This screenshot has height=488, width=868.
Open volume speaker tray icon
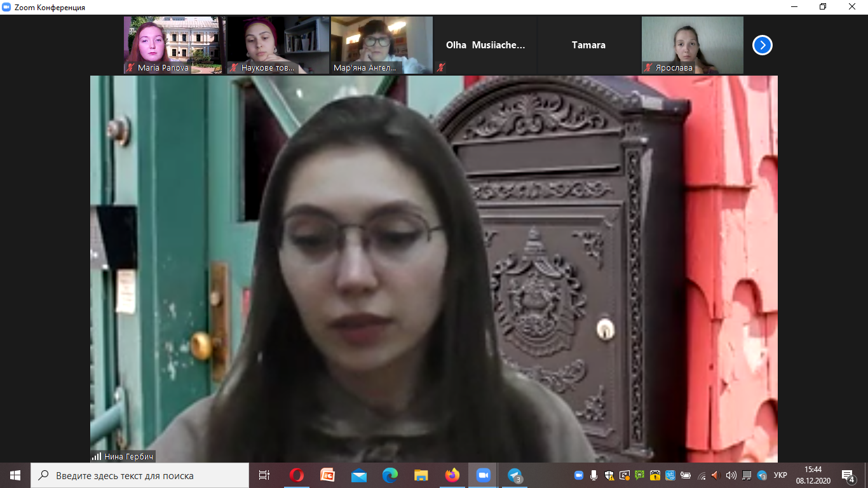pos(731,475)
